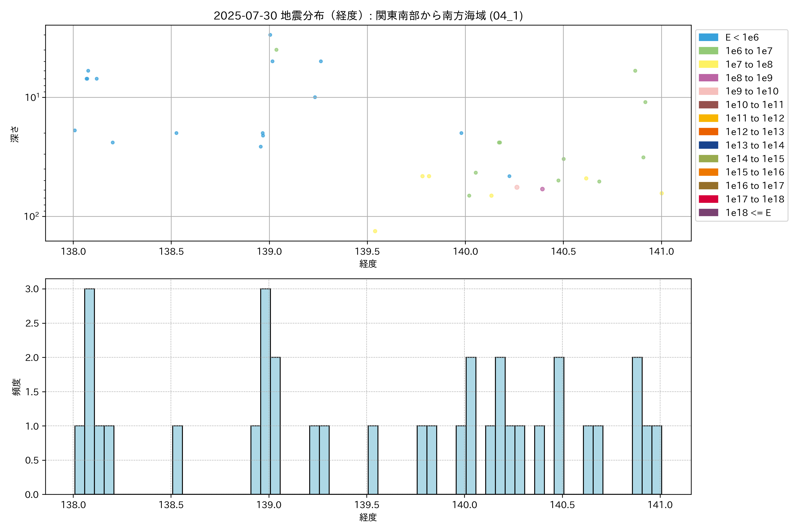Click the navy '1e13 to 1e14' legend swatch

[x=708, y=145]
